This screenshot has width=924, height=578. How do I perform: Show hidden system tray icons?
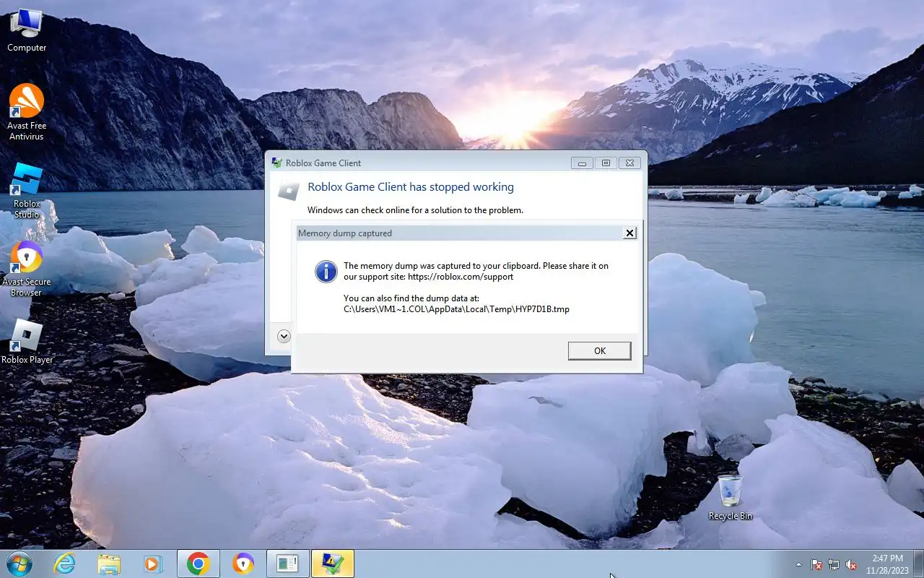point(798,564)
